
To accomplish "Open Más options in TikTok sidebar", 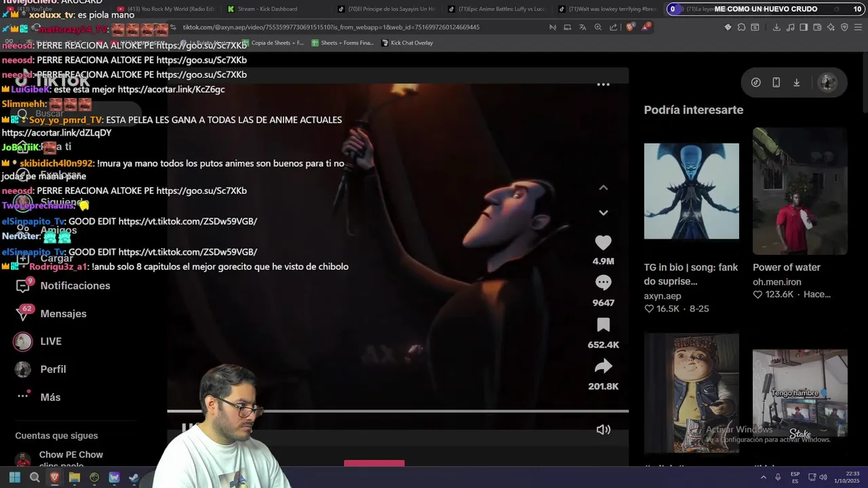I will (x=38, y=397).
